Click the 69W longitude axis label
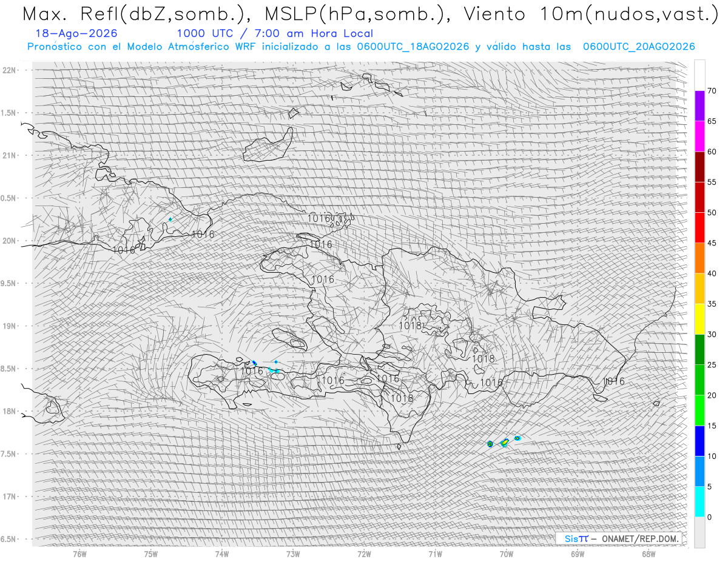Screen dimensions: 728x562 tap(578, 554)
